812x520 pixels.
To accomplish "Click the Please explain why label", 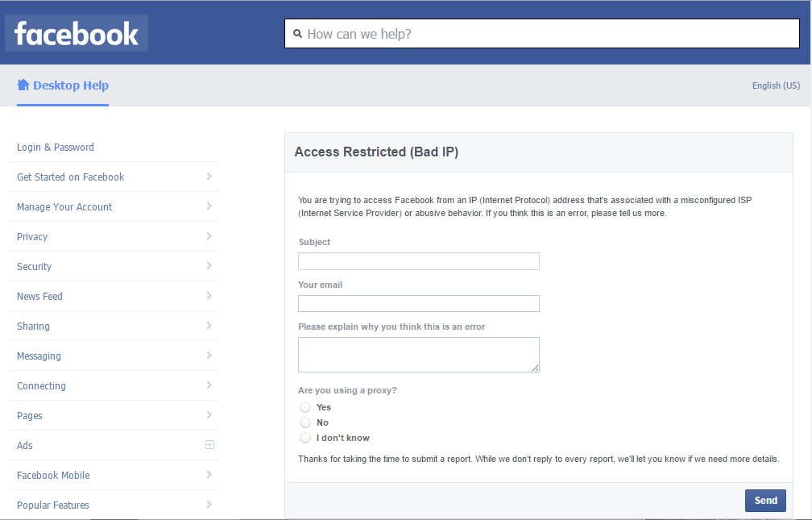I will coord(391,327).
